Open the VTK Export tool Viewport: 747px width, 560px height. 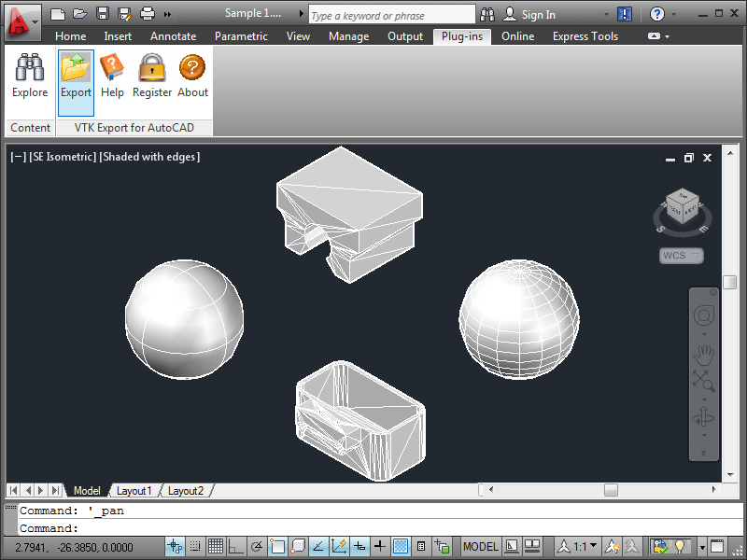pos(76,75)
